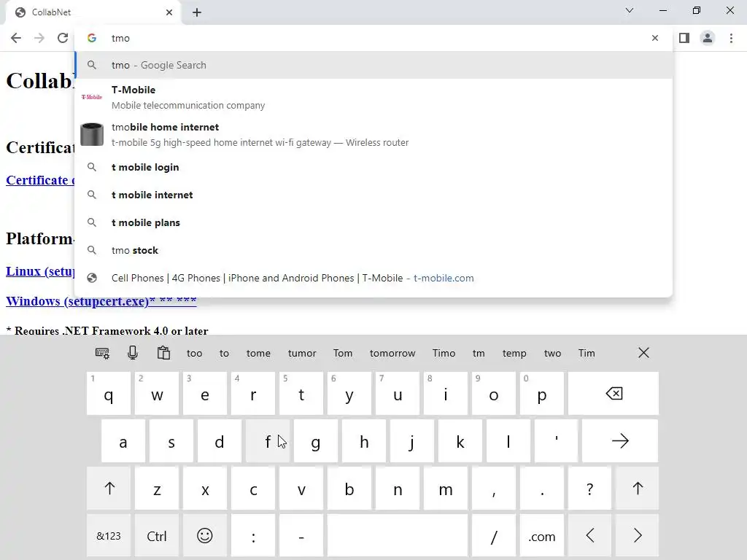
Task: Tap the .com key
Action: coord(542,536)
